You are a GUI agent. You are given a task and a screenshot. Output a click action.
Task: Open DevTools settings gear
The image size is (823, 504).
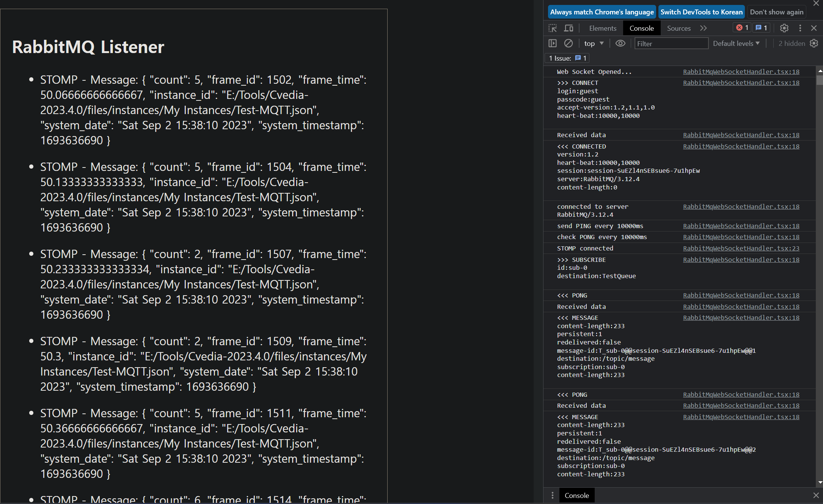click(784, 28)
